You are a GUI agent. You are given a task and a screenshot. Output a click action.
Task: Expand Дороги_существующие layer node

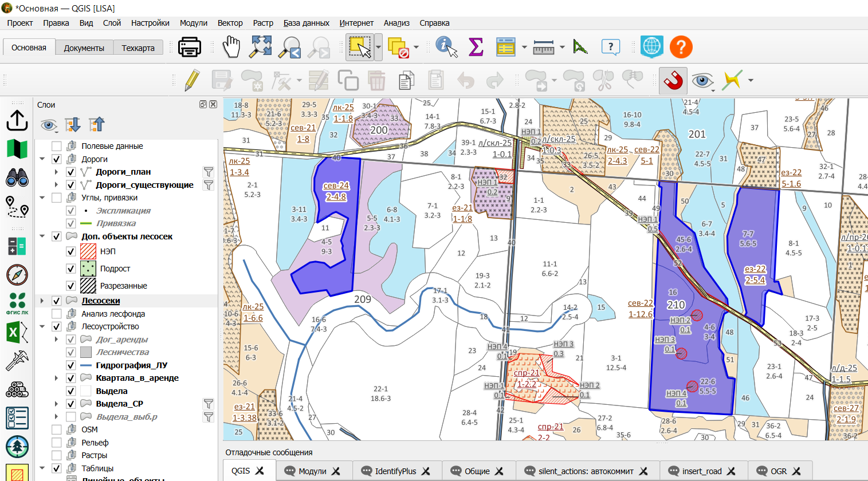(56, 185)
